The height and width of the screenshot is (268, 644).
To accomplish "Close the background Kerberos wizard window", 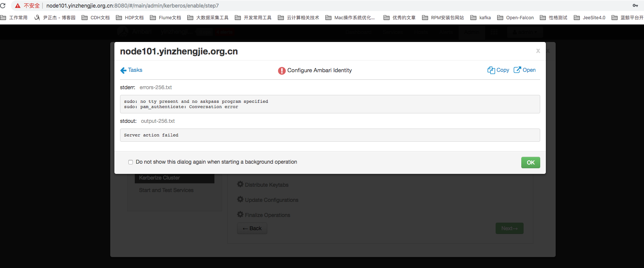I will [548, 50].
